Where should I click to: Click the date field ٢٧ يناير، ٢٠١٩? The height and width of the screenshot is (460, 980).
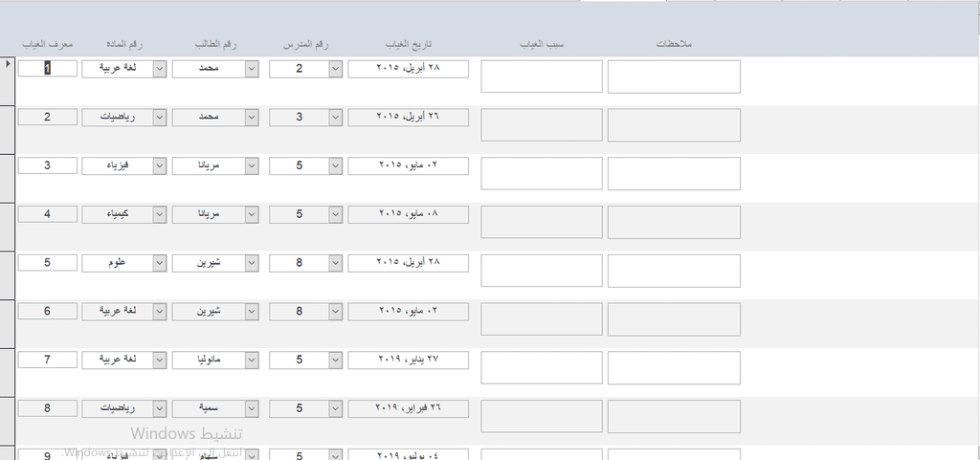tap(409, 360)
